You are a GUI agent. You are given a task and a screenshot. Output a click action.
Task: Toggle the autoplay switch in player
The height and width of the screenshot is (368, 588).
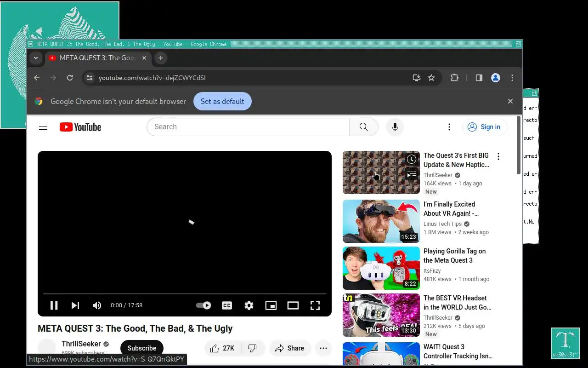204,305
